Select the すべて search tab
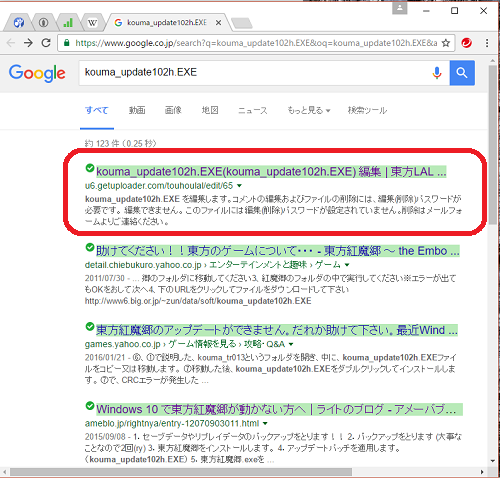Image resolution: width=500 pixels, height=478 pixels. 97,110
